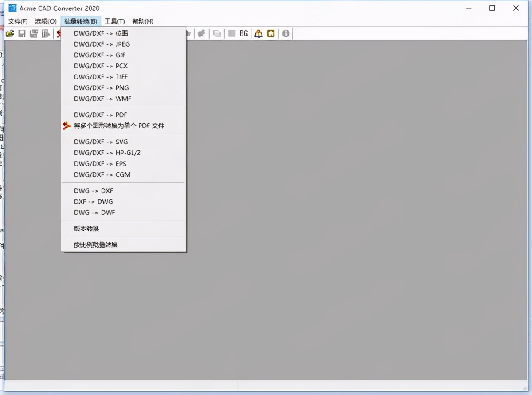The image size is (532, 395).
Task: Click the Save All icon in toolbar
Action: click(x=34, y=34)
